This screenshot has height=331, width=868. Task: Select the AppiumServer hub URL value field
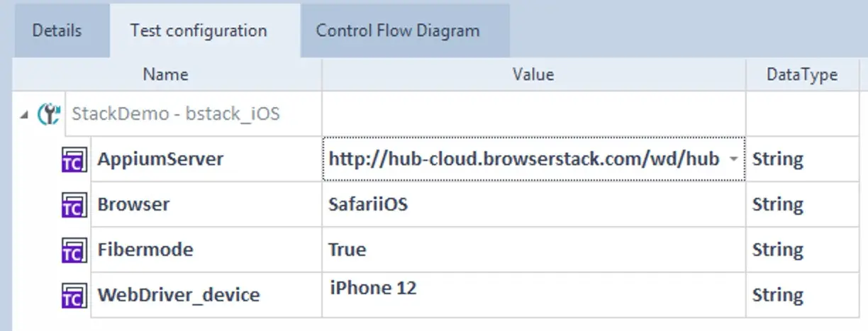pyautogui.click(x=523, y=159)
